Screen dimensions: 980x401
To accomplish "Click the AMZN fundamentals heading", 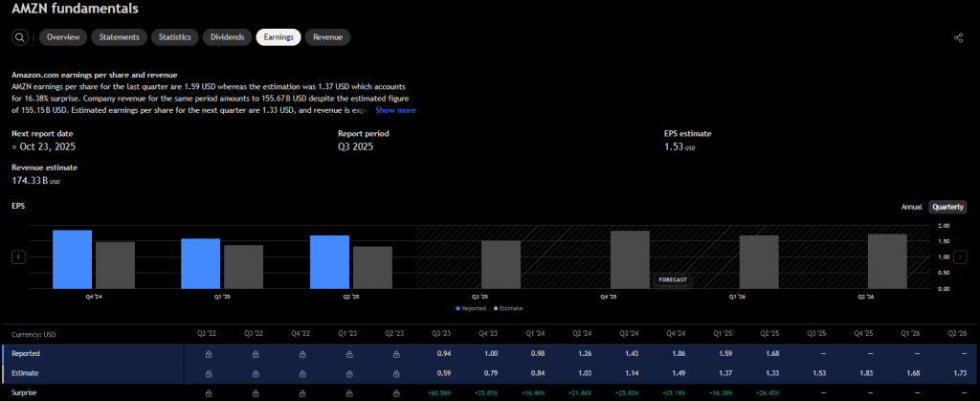I will [x=75, y=9].
